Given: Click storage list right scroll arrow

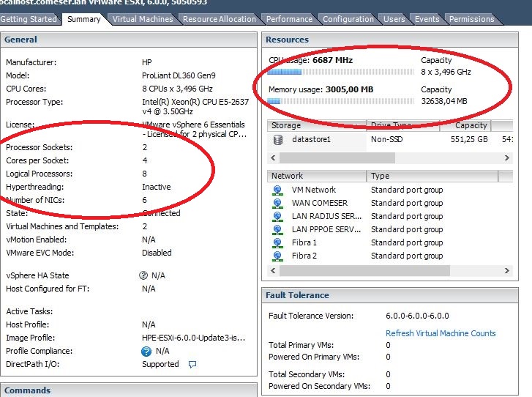Looking at the screenshot, I should (x=506, y=158).
